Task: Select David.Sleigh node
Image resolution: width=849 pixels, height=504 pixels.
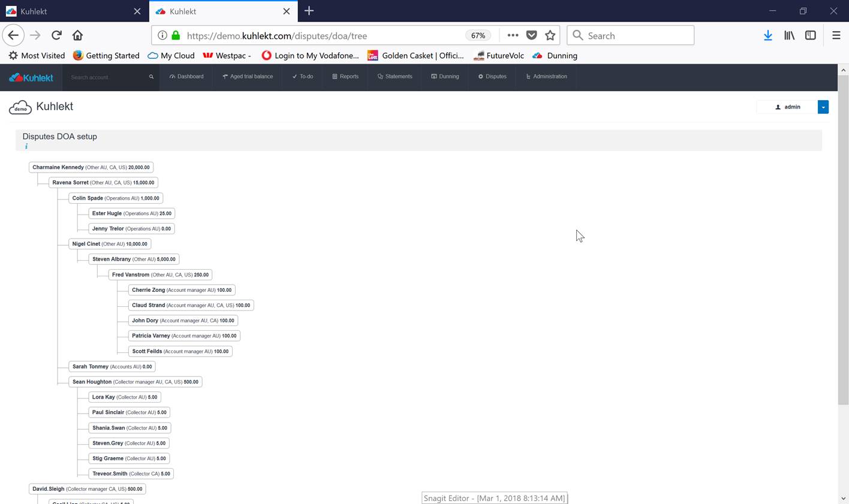Action: click(88, 489)
